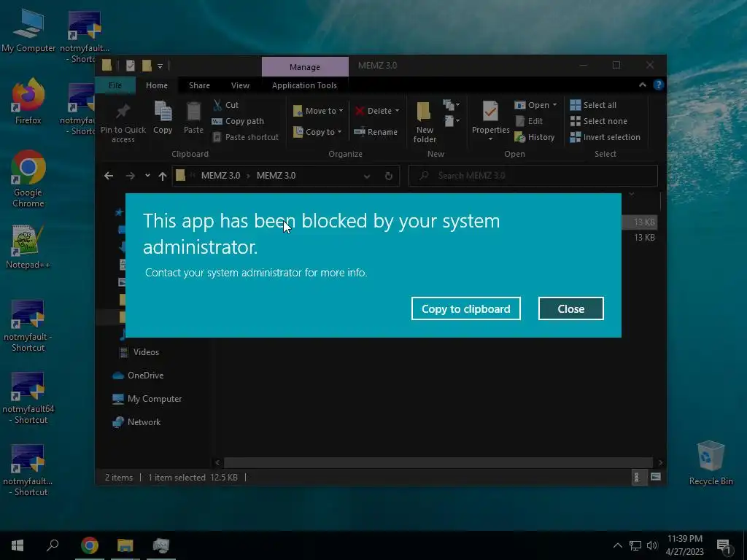This screenshot has height=560, width=747.
Task: Open Explorer Help icon
Action: click(x=659, y=85)
